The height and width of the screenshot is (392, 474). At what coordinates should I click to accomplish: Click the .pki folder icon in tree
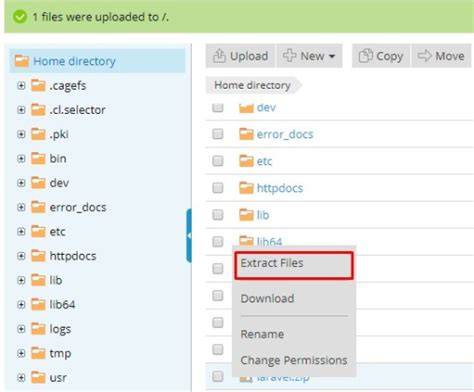38,134
